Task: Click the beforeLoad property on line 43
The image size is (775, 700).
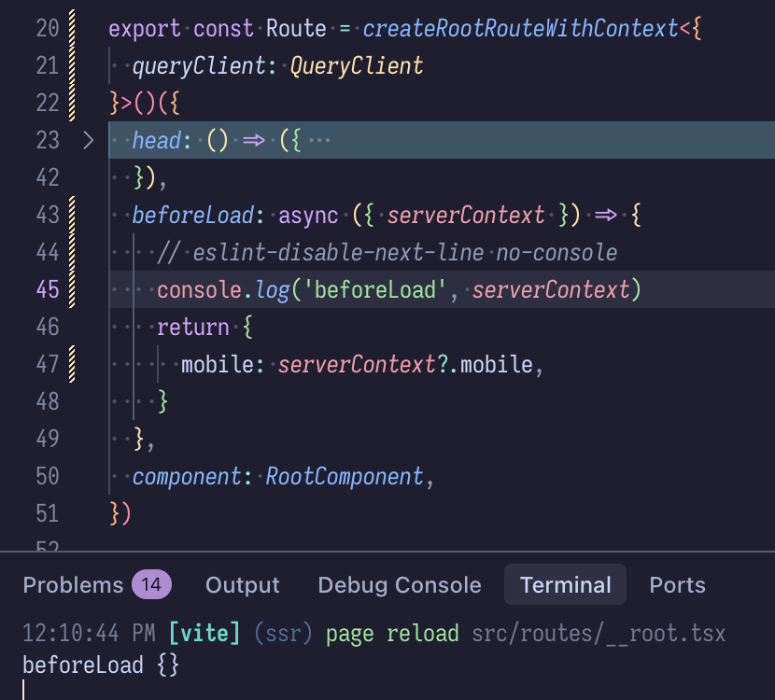Action: tap(192, 215)
